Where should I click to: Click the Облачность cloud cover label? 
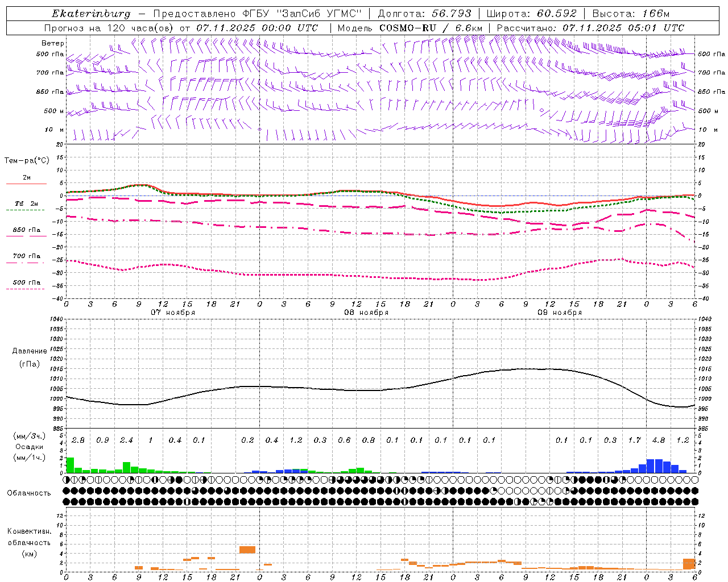tap(28, 493)
